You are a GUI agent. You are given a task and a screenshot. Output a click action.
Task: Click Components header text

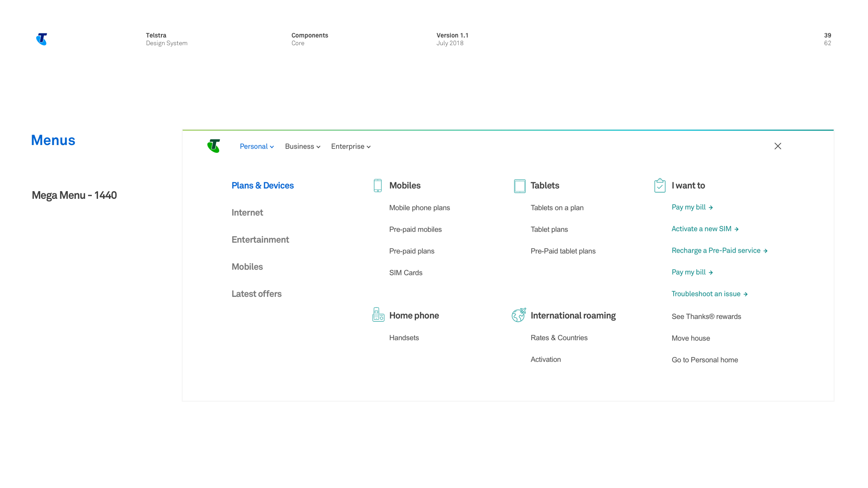point(310,35)
